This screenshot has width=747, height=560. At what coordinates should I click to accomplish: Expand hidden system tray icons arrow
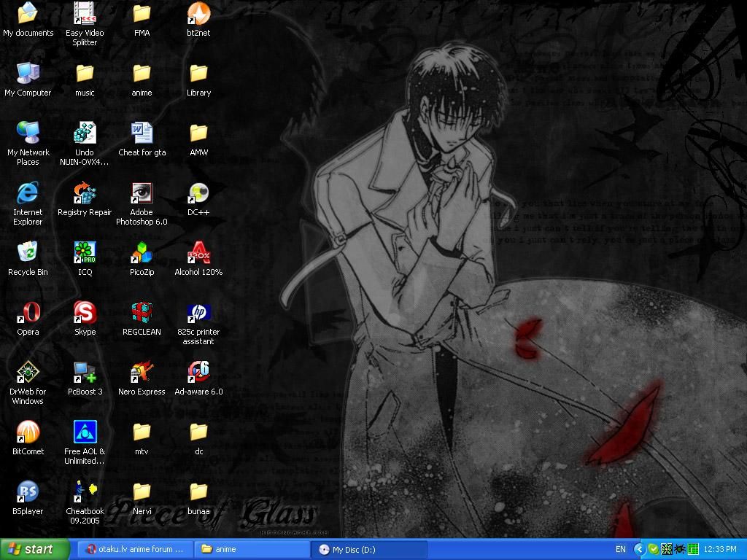pos(639,549)
